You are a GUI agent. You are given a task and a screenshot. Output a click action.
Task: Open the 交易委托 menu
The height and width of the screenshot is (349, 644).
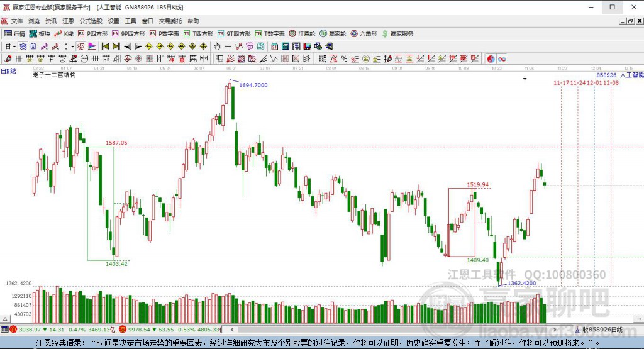tap(170, 21)
